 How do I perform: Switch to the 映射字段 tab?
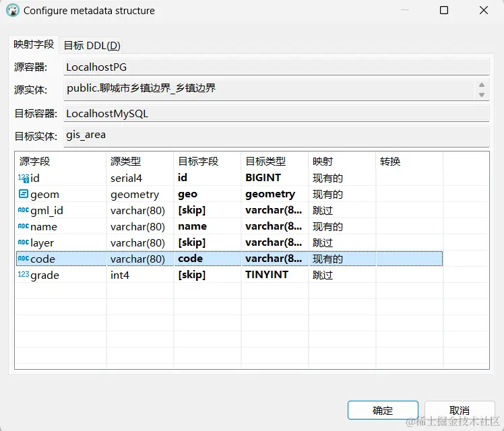click(34, 44)
